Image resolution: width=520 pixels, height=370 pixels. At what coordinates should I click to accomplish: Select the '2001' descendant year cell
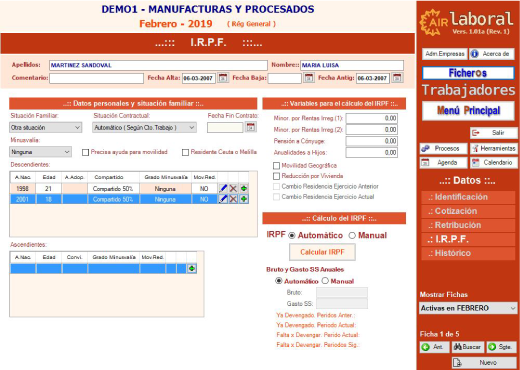click(23, 199)
